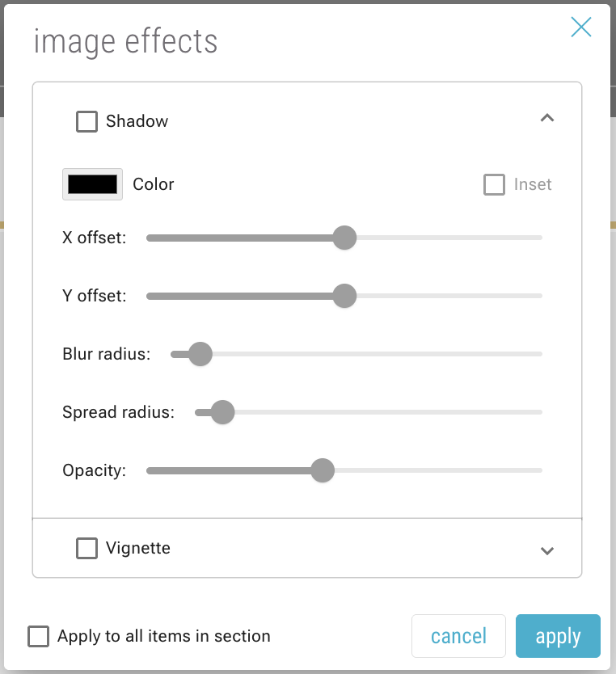Viewport: 616px width, 674px height.
Task: Close the image effects dialog
Action: (x=580, y=27)
